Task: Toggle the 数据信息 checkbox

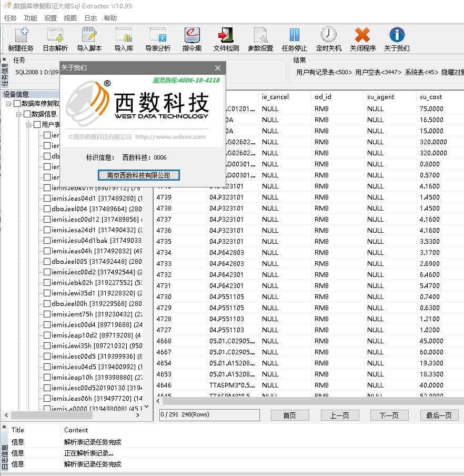Action: coord(27,114)
